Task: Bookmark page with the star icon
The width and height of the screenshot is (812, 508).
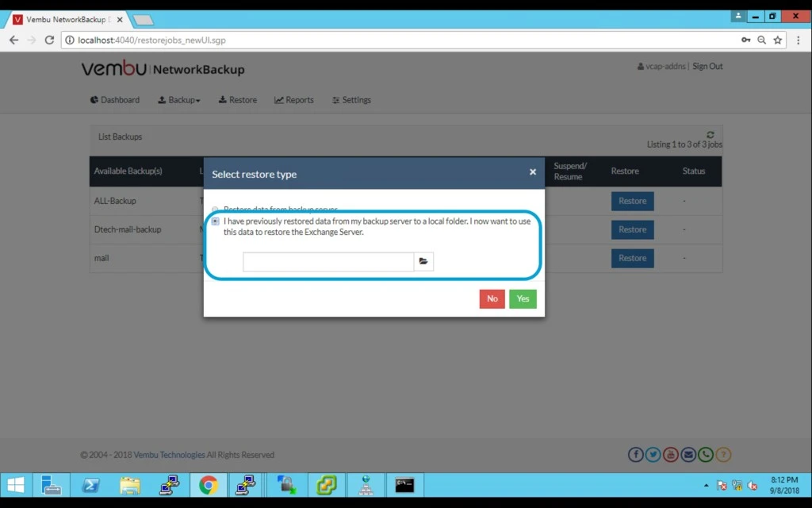Action: [x=777, y=40]
